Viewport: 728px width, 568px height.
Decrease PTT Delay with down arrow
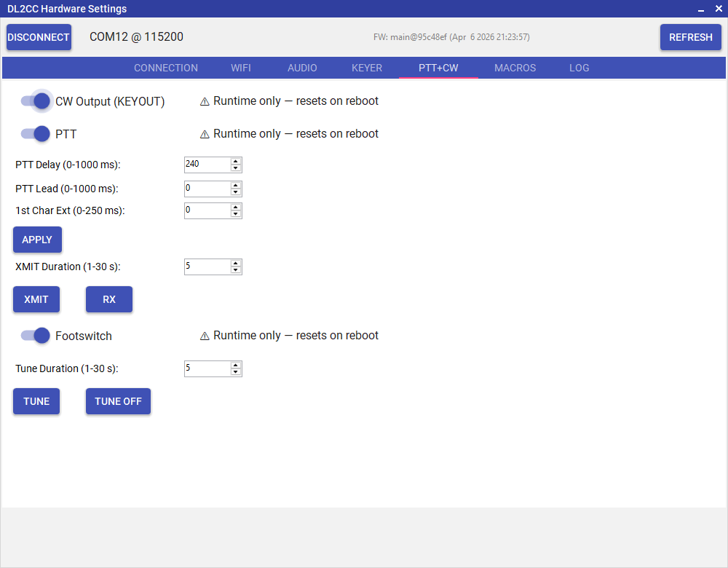(236, 168)
